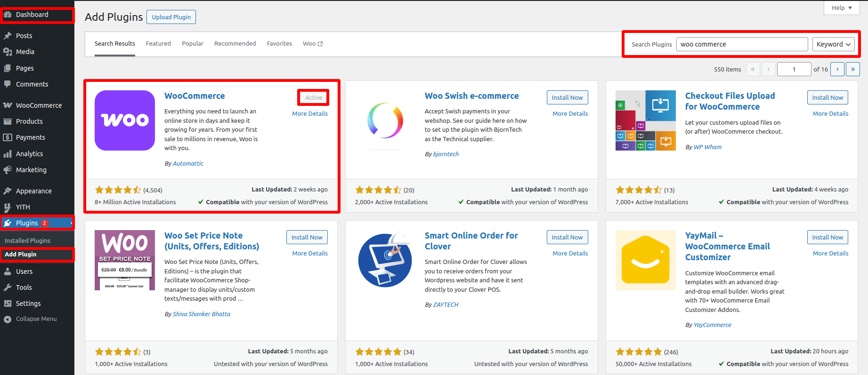This screenshot has width=868, height=375.
Task: Click the Appearance paintbrush icon
Action: 8,191
